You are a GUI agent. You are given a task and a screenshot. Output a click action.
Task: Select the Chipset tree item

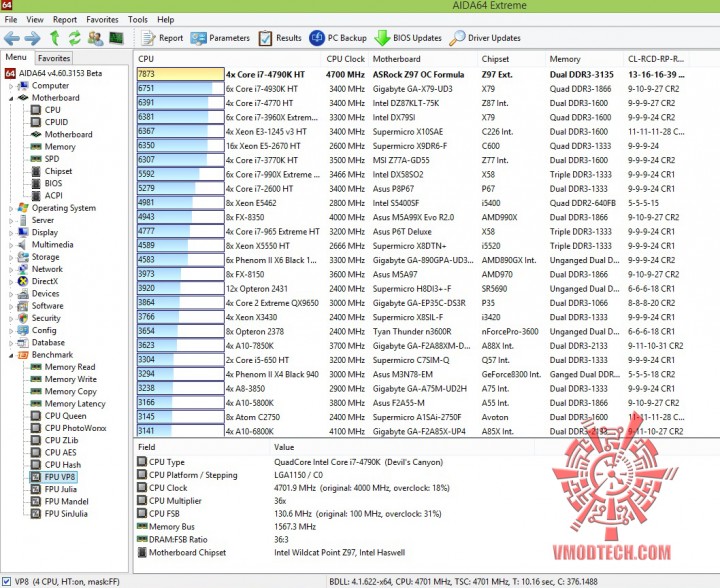(x=58, y=171)
